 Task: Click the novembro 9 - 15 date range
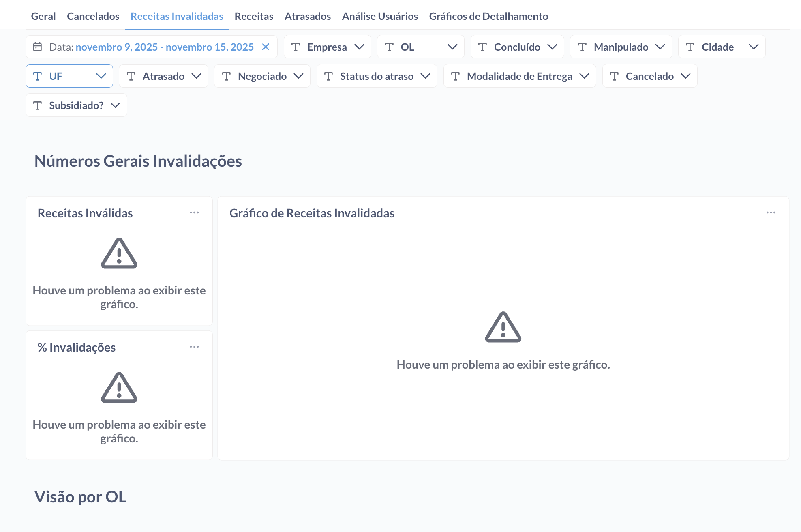[165, 47]
